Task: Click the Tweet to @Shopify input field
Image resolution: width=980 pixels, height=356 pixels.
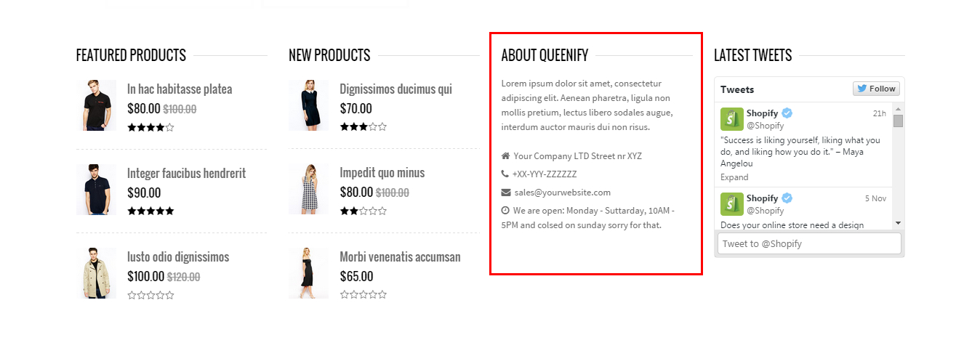Action: (x=809, y=243)
